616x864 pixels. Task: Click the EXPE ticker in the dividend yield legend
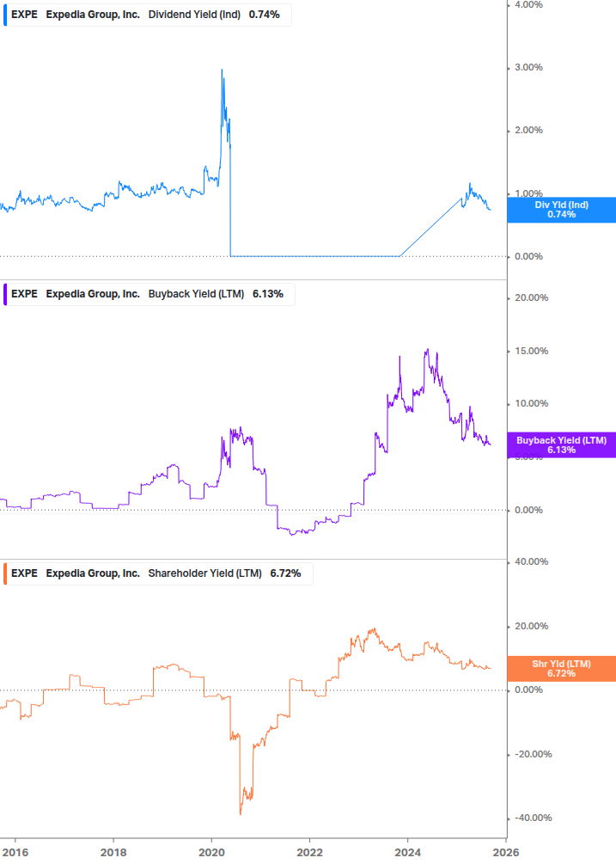(x=24, y=15)
